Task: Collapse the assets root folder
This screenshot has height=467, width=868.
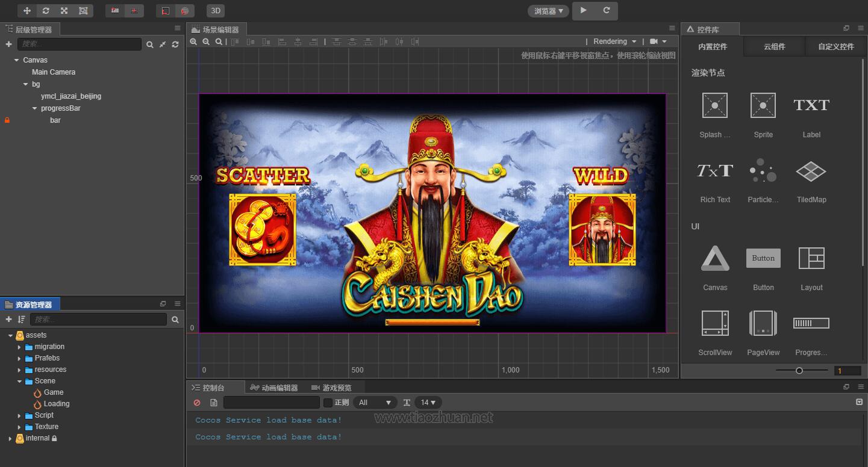Action: point(10,336)
